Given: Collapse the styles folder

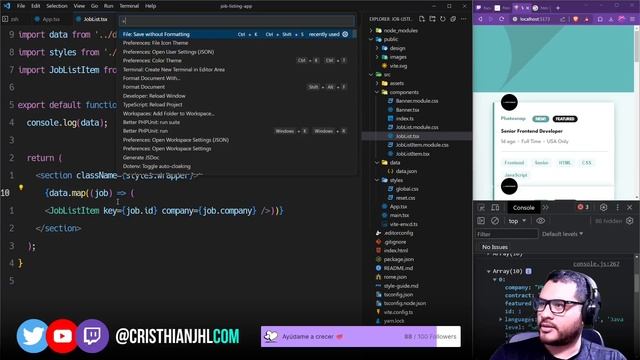Looking at the screenshot, I should [377, 180].
